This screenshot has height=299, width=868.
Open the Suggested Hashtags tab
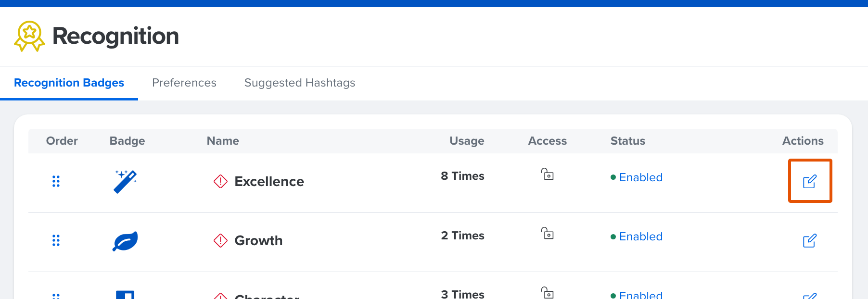(299, 83)
